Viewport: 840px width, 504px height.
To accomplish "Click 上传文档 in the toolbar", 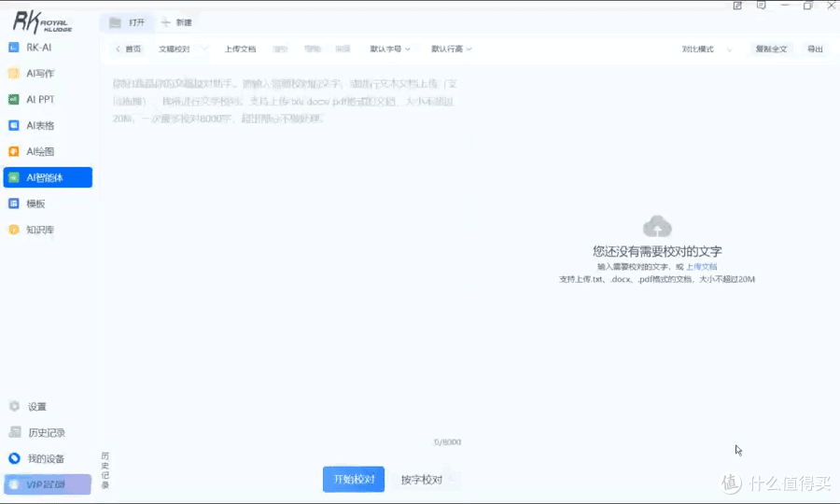I will pos(240,49).
